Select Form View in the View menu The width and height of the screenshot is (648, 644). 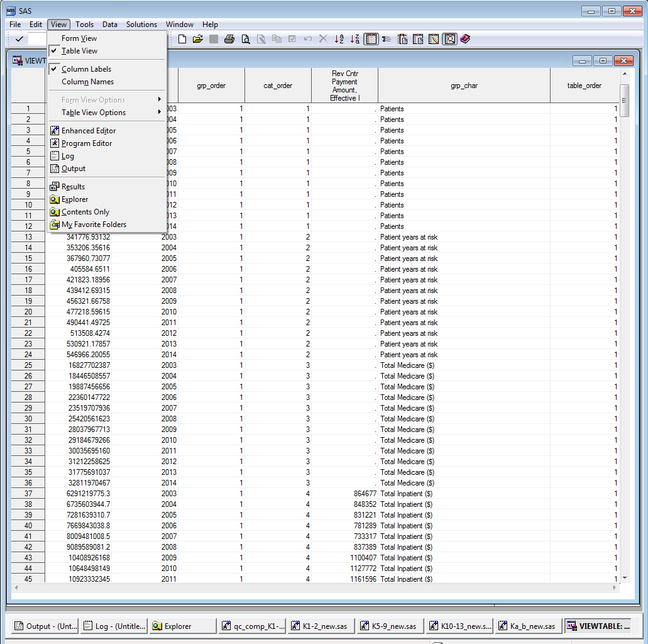point(79,38)
